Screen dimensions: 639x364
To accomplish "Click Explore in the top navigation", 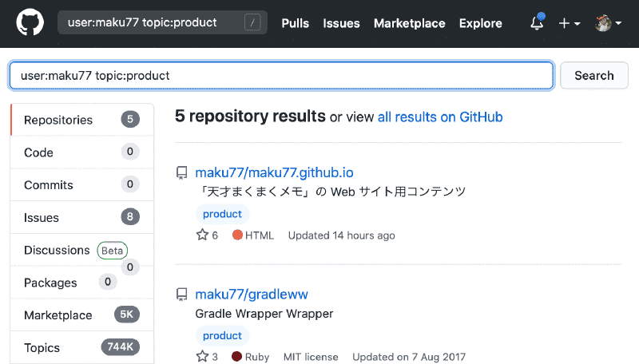I will point(480,23).
